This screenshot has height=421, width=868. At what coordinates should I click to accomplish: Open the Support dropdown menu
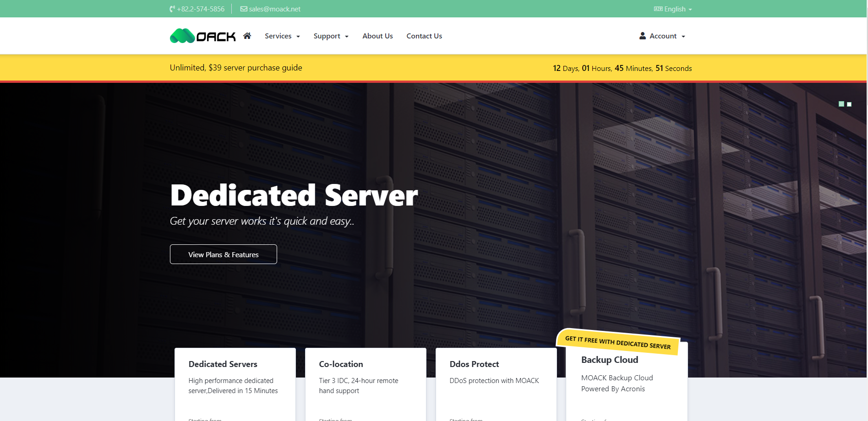pyautogui.click(x=331, y=36)
